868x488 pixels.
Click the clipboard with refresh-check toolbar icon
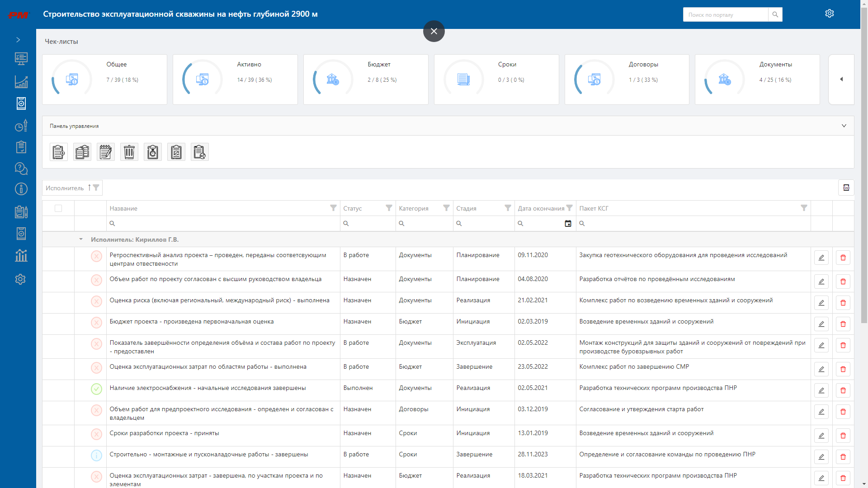tap(176, 152)
